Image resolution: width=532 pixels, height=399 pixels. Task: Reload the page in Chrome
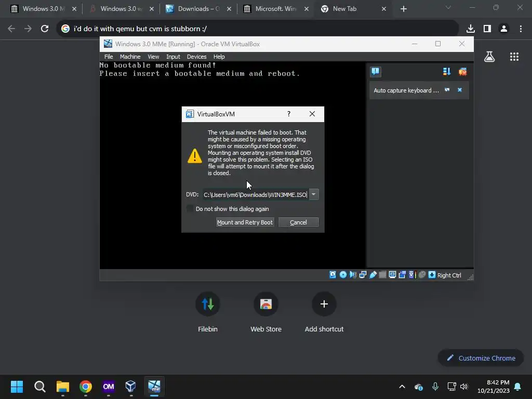coord(45,29)
